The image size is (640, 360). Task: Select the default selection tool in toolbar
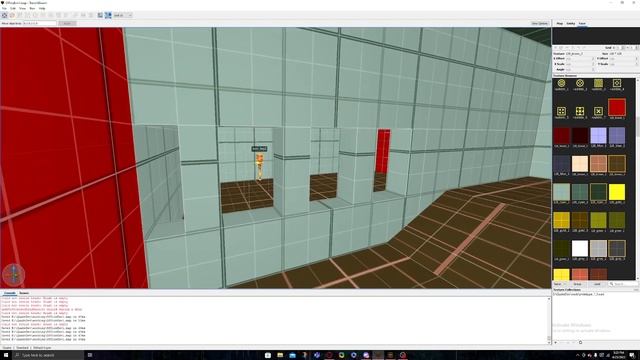4,15
